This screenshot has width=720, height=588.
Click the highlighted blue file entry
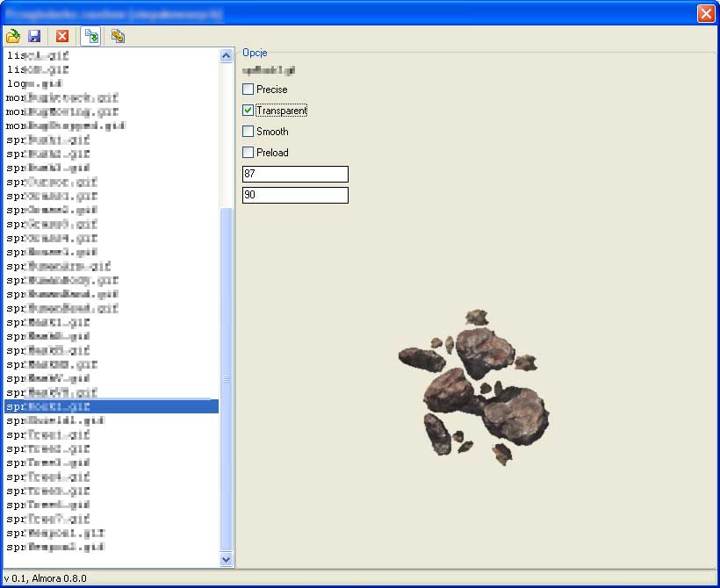coord(111,406)
